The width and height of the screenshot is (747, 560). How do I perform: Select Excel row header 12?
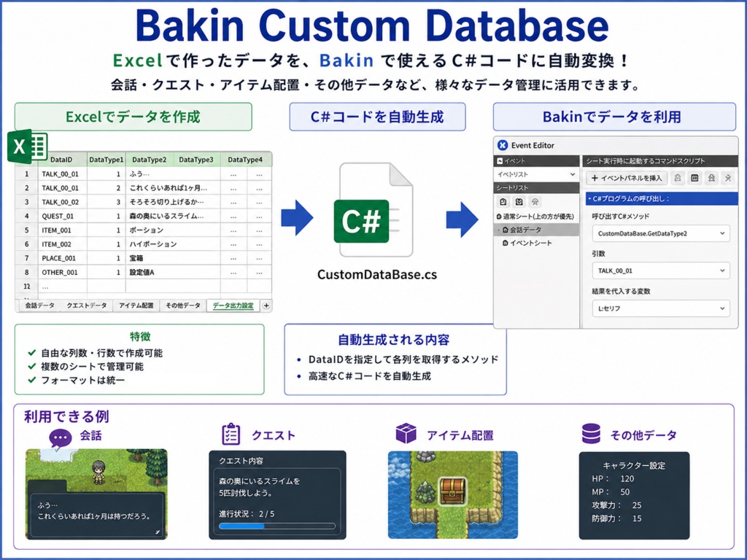27,286
